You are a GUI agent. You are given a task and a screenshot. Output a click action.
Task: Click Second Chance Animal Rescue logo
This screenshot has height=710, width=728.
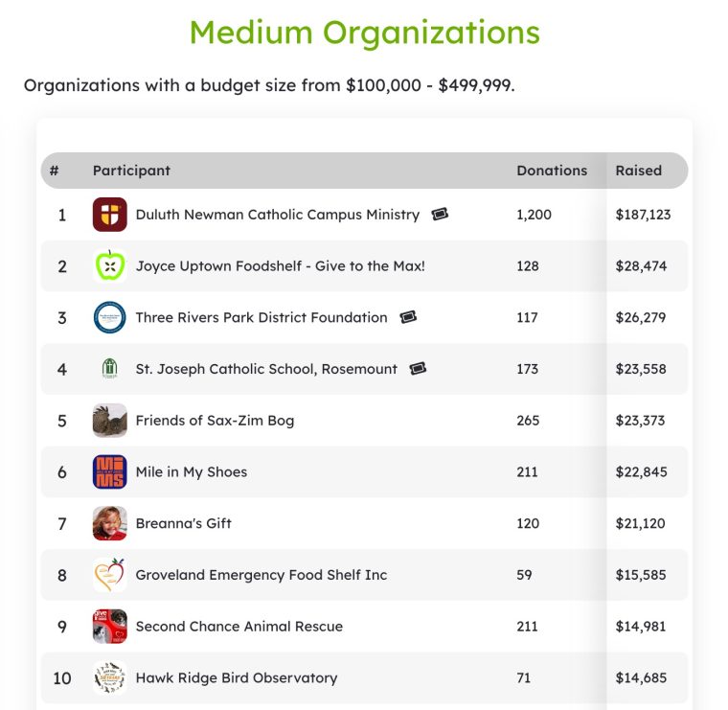(109, 627)
